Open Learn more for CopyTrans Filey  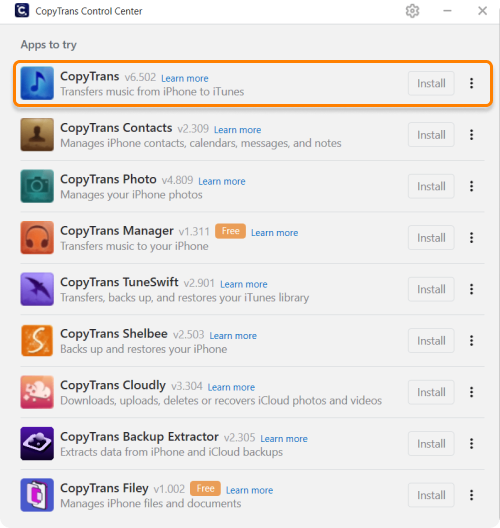click(x=249, y=490)
